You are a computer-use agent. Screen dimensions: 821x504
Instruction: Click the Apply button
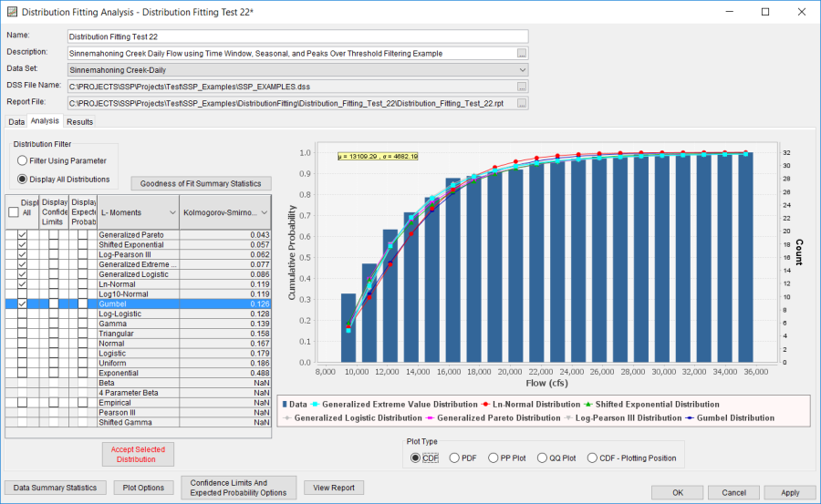[x=790, y=492]
